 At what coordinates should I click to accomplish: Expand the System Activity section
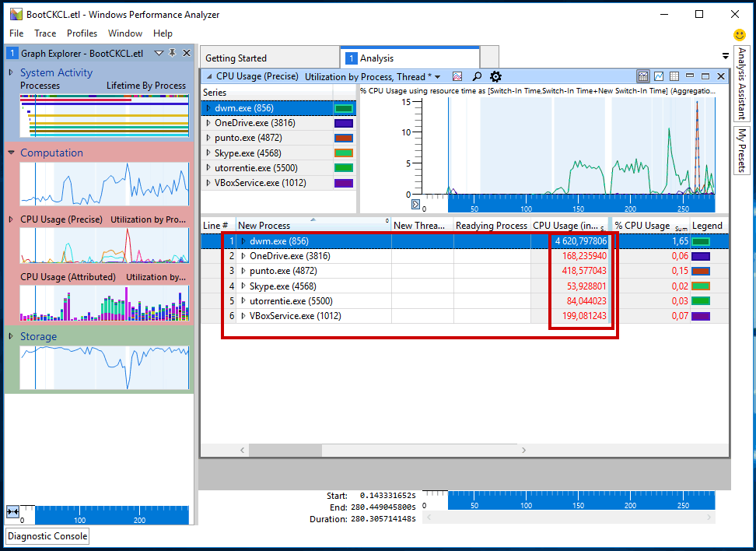click(x=11, y=72)
